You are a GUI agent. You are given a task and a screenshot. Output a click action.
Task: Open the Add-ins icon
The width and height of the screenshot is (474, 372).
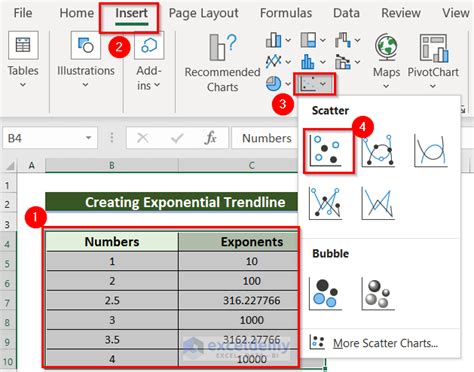click(x=149, y=45)
